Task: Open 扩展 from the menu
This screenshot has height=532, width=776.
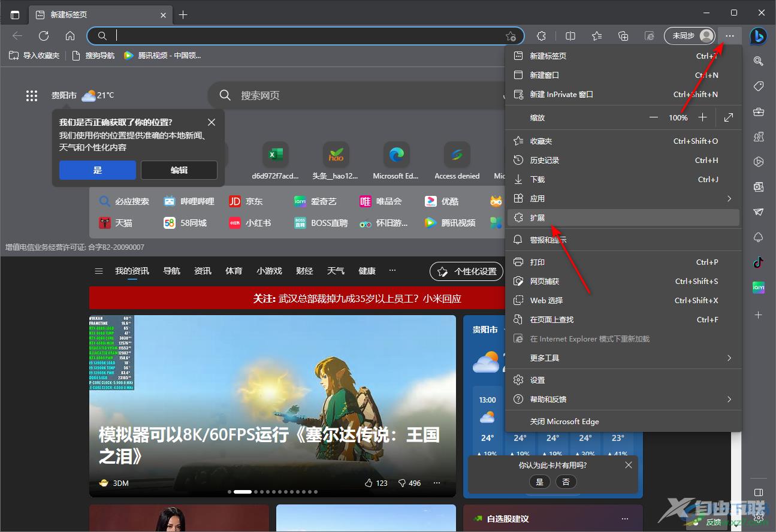Action: coord(624,217)
